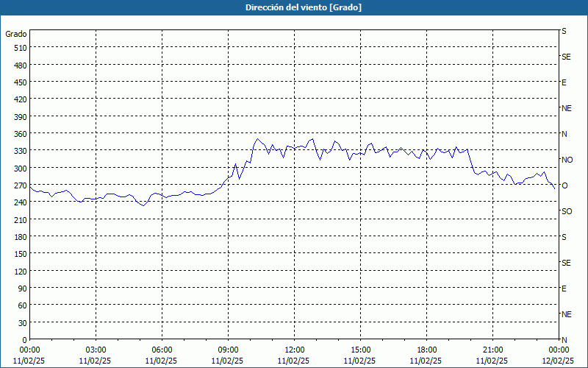588x368 pixels.
Task: Click the 420 y-axis value
Action: [21, 99]
